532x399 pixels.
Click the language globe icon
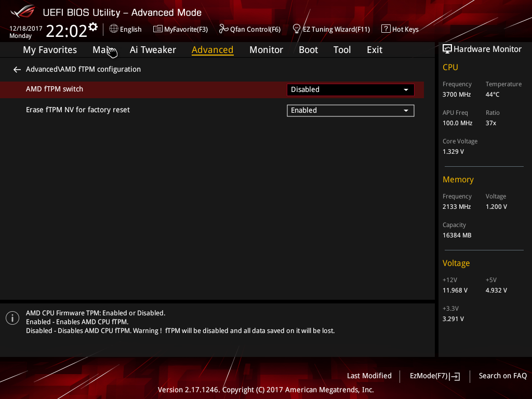click(x=114, y=29)
